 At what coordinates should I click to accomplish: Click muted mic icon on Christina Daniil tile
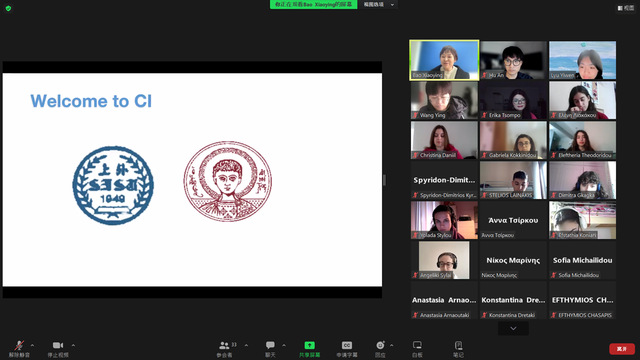click(416, 155)
